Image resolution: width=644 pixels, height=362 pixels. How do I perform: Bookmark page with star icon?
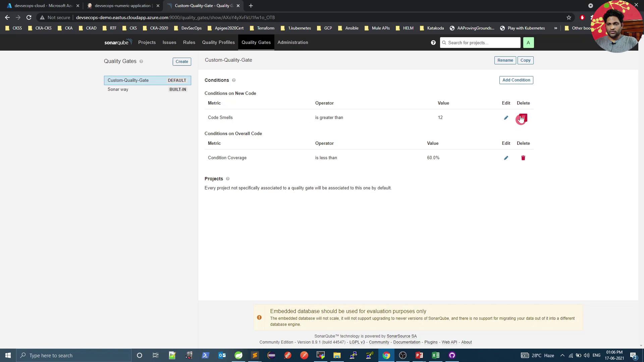click(x=569, y=17)
